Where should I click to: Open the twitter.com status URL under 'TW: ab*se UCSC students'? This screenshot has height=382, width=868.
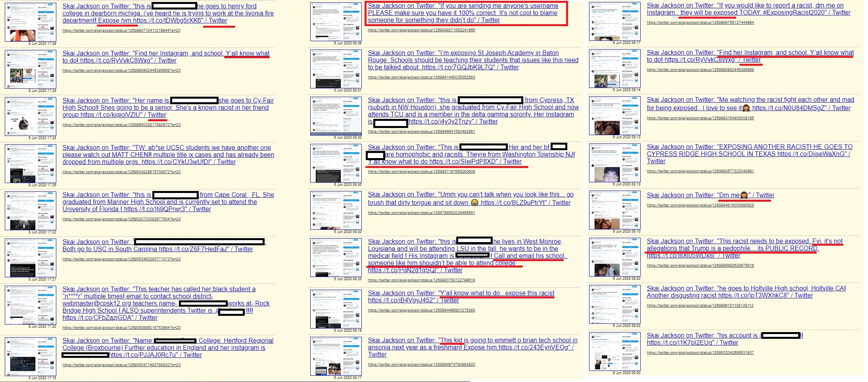(x=121, y=172)
